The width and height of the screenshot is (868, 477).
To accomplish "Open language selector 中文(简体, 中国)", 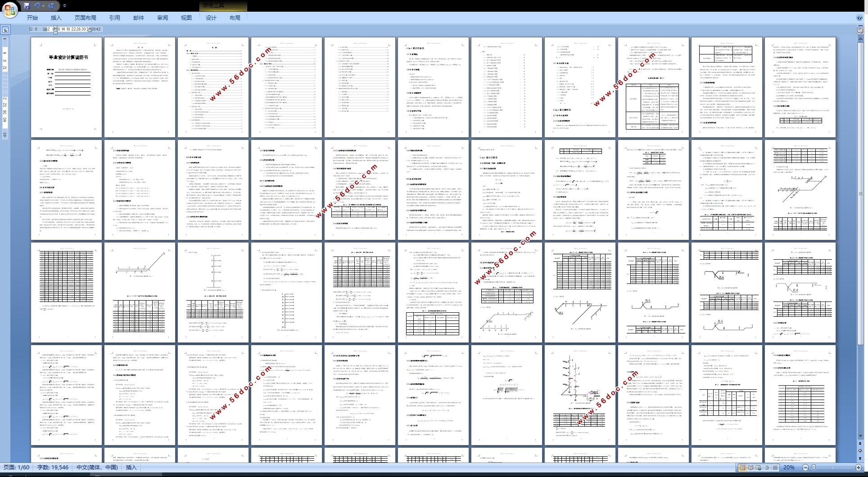I will point(97,468).
